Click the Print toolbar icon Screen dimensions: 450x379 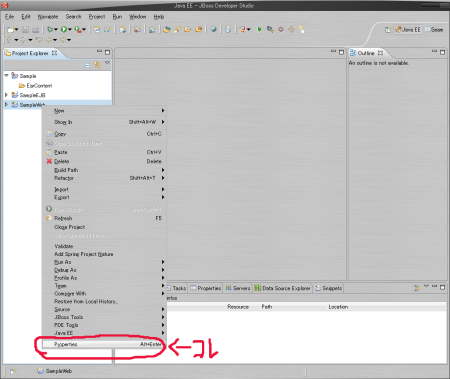[35, 30]
